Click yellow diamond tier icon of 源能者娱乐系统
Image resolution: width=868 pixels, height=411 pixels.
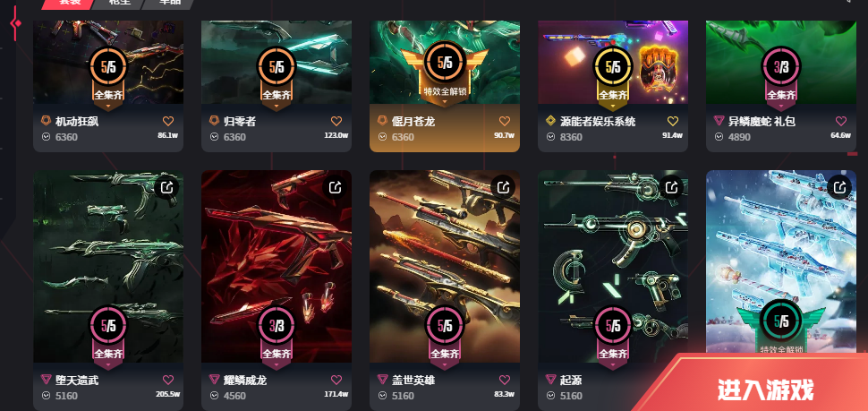551,121
